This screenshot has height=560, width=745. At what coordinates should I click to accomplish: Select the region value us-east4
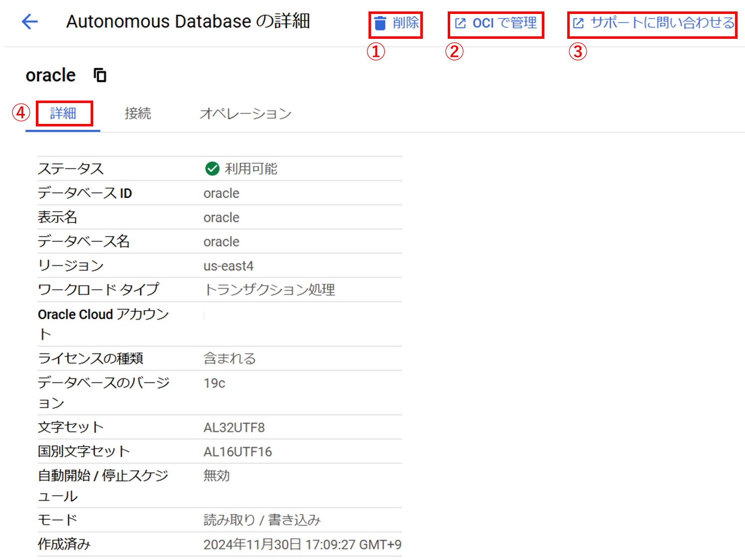(x=229, y=266)
